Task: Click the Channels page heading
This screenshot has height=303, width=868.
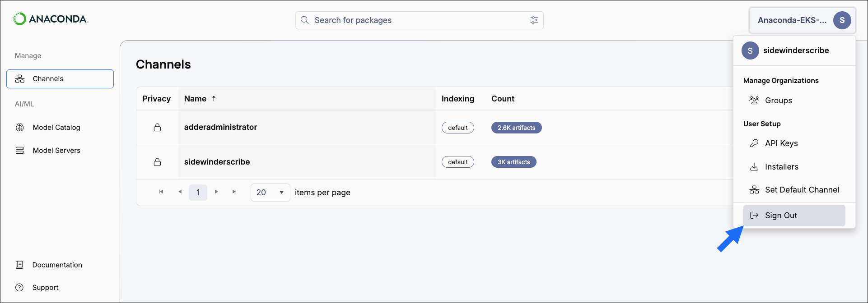Action: click(163, 64)
